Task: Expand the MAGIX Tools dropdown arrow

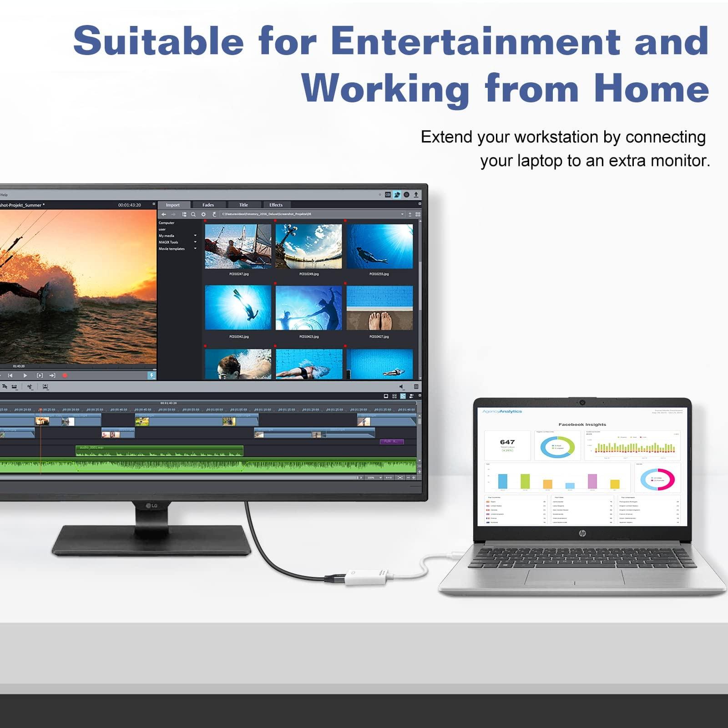Action: click(195, 242)
